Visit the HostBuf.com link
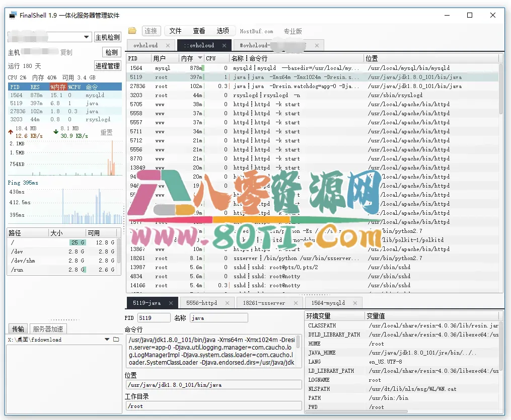This screenshot has width=511, height=420. (x=256, y=30)
